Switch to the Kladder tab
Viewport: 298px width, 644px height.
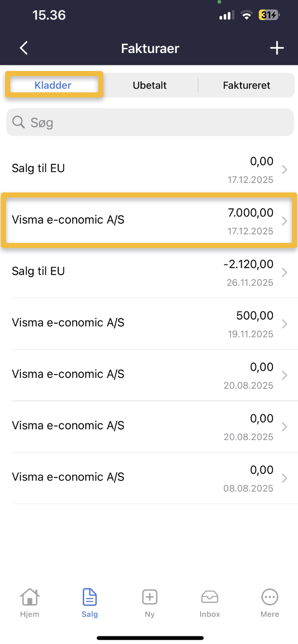53,85
